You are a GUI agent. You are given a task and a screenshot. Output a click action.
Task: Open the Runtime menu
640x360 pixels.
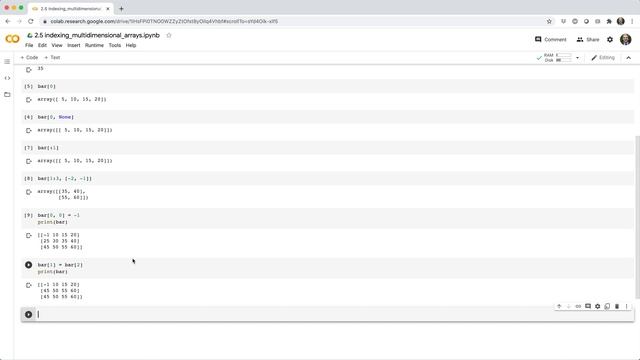(x=94, y=45)
